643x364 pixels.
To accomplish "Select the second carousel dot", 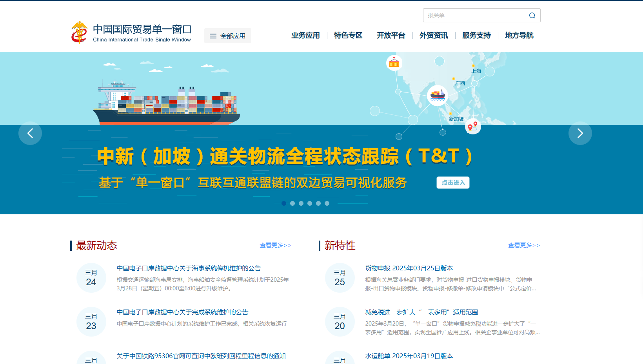I will 292,203.
